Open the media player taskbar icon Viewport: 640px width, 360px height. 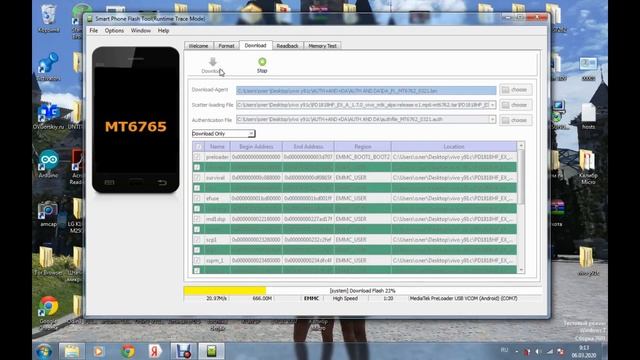pyautogui.click(x=98, y=351)
